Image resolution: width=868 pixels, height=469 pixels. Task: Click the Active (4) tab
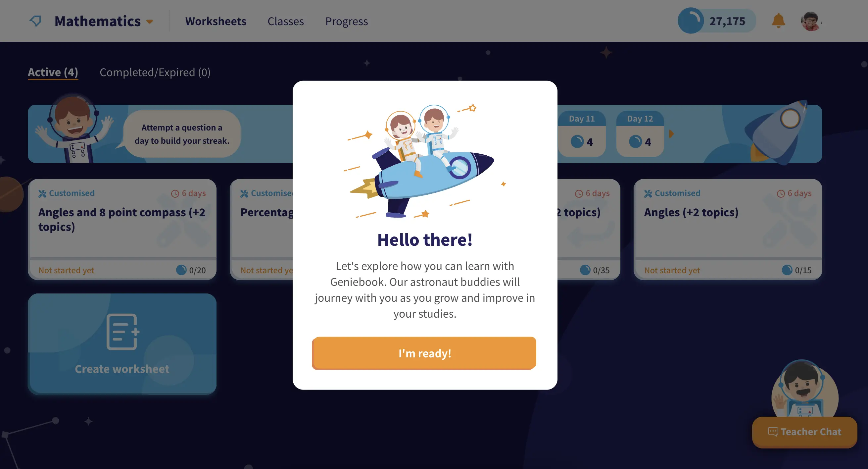click(53, 72)
